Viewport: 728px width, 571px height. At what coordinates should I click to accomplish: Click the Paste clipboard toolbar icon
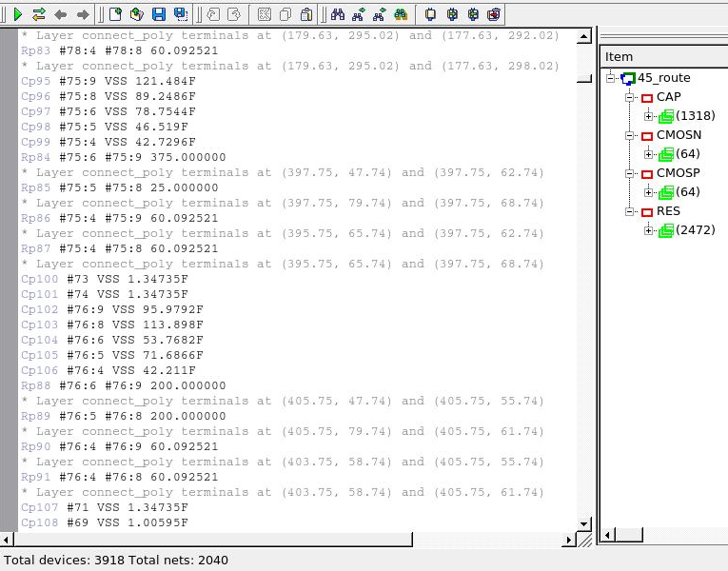(x=306, y=14)
